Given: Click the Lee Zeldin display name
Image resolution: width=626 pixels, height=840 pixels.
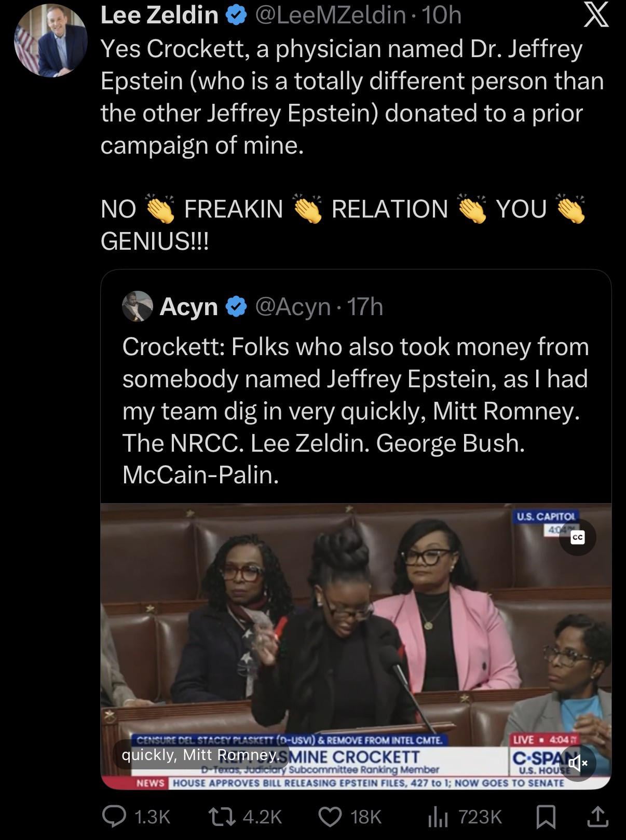Looking at the screenshot, I should (159, 15).
